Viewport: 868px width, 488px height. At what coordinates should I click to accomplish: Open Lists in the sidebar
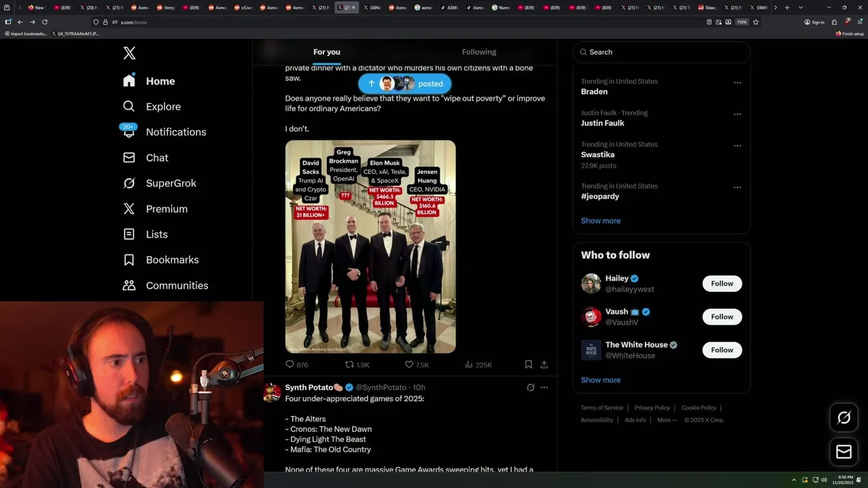(144, 235)
